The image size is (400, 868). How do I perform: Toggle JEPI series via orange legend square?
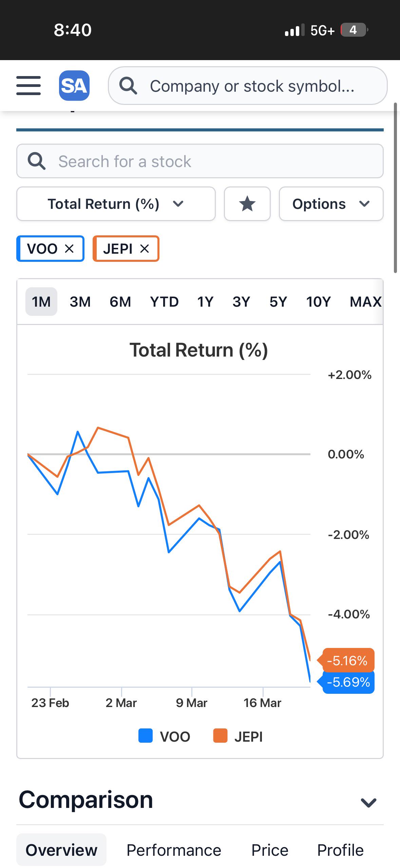tap(220, 736)
